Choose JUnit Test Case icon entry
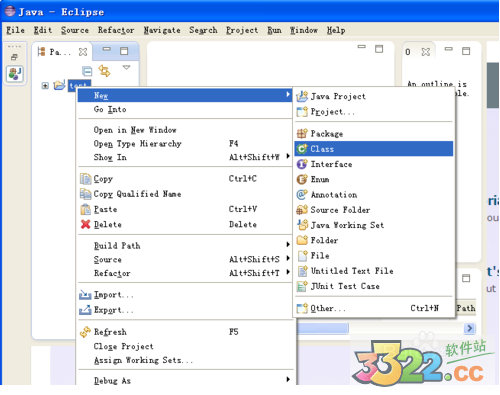Screen dimensions: 500x395 (302, 286)
